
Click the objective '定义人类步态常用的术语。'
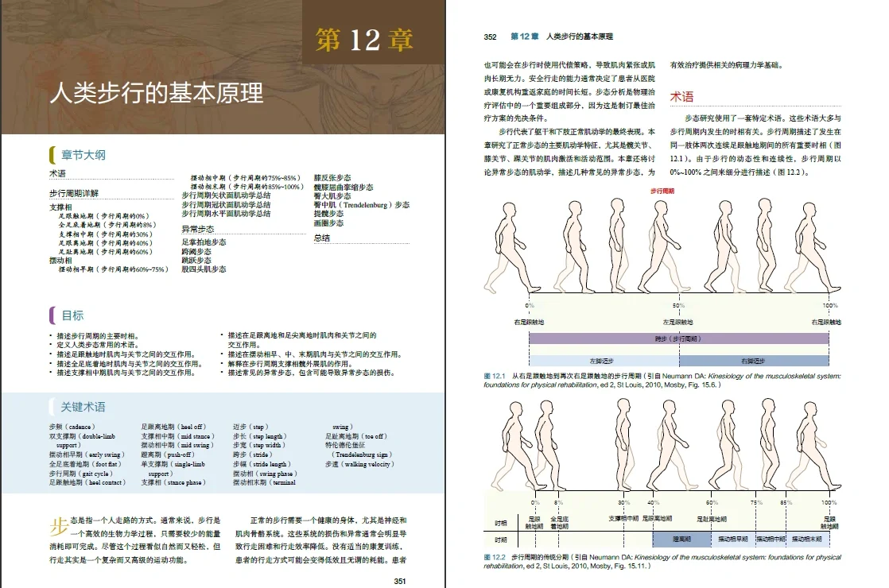pyautogui.click(x=98, y=345)
